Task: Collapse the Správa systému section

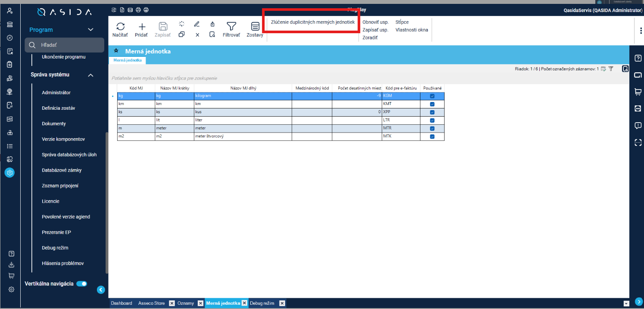Action: click(90, 75)
